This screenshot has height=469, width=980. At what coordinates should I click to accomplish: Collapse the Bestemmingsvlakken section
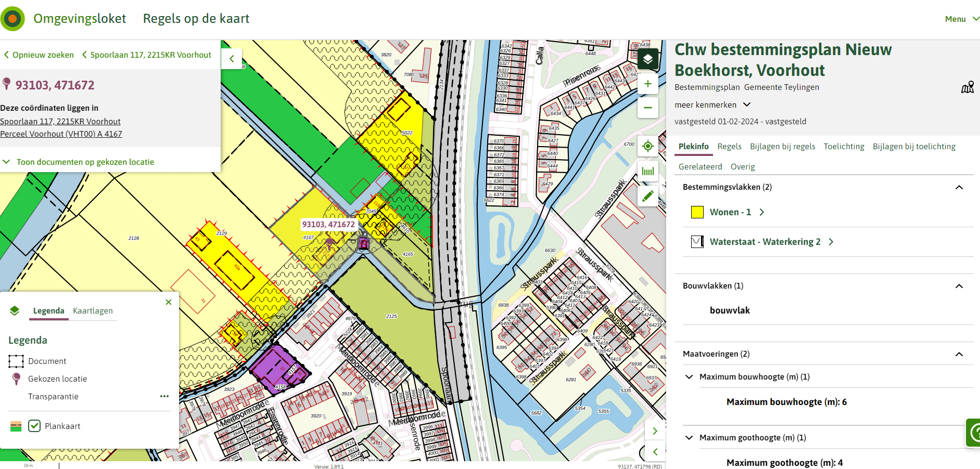coord(959,187)
